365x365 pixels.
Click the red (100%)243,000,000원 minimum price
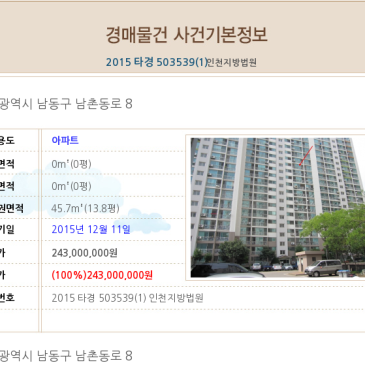click(102, 275)
